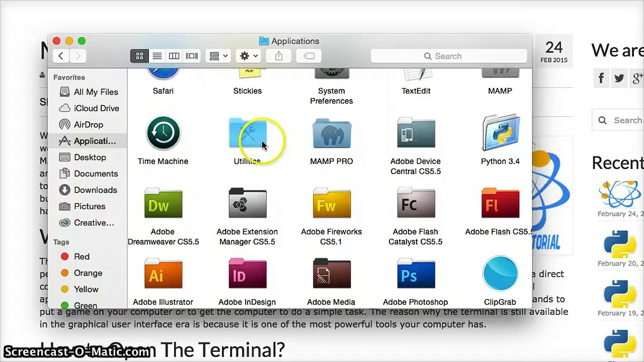Click the Facebook icon on webpage
Viewport: 644px width, 362px height.
pyautogui.click(x=601, y=78)
